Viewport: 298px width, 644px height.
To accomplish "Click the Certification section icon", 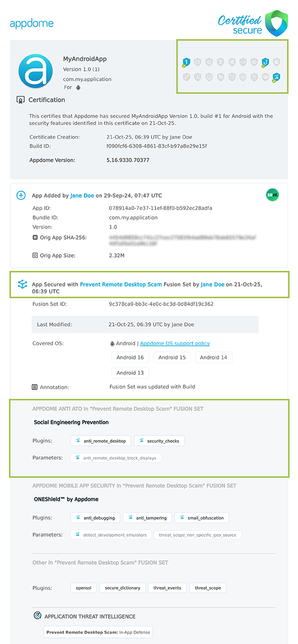I will point(21,100).
